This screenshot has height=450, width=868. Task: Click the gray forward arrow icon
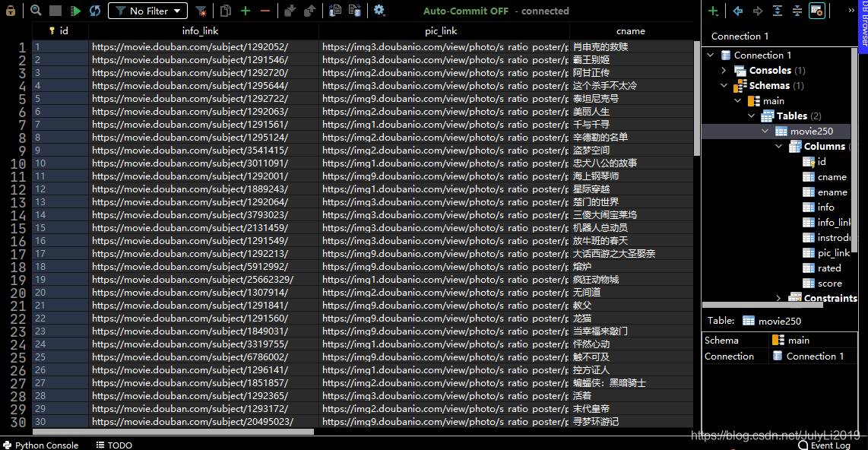point(758,11)
